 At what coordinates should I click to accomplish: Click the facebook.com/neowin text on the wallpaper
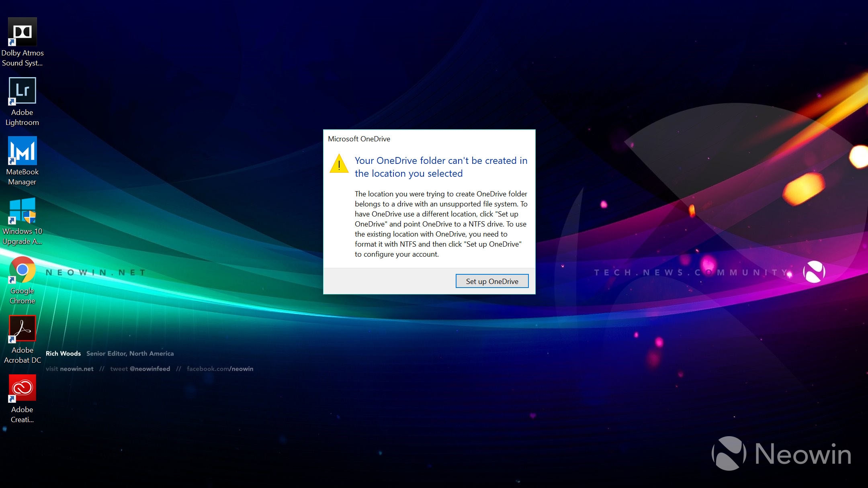(220, 369)
